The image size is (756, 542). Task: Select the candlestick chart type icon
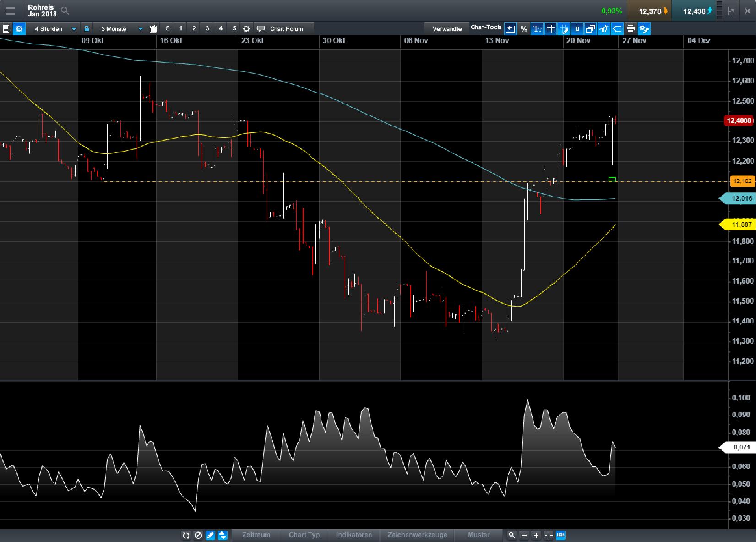pos(577,29)
